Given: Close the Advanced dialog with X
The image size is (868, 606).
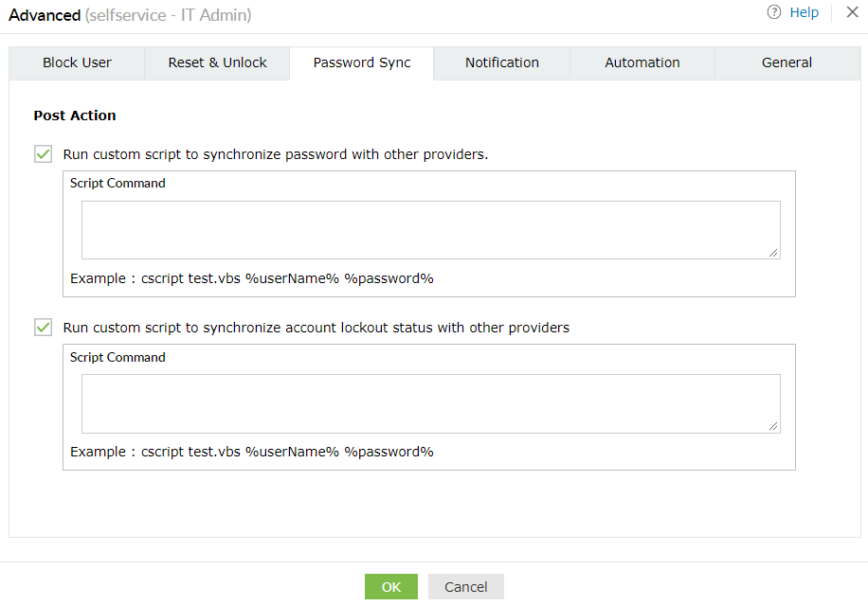Looking at the screenshot, I should click(852, 12).
